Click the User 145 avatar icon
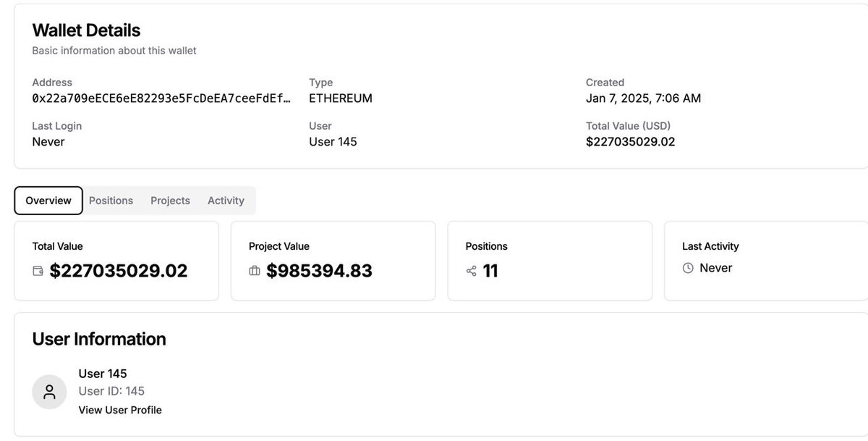The image size is (868, 441). pos(49,392)
